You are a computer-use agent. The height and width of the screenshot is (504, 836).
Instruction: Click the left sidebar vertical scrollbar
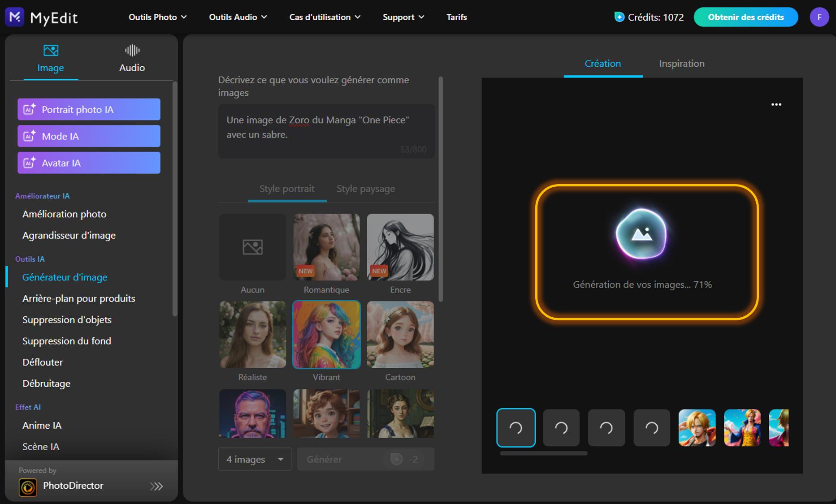(x=175, y=199)
